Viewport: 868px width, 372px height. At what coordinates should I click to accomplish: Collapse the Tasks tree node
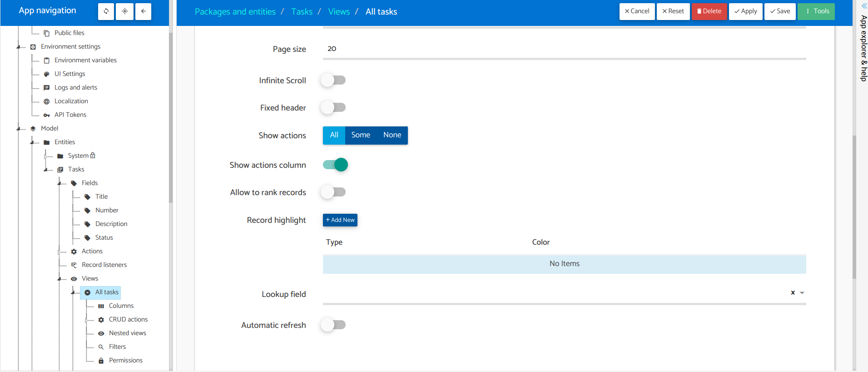click(46, 170)
